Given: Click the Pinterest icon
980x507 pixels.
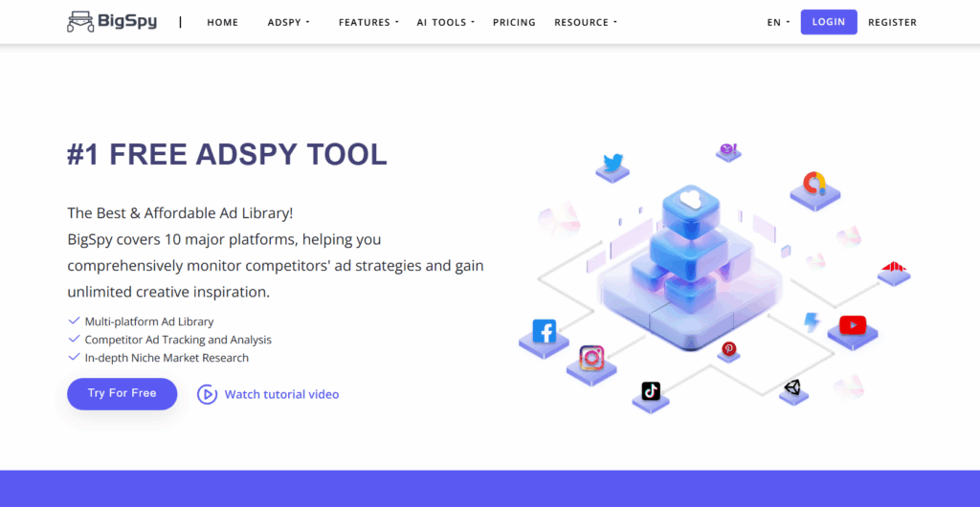Looking at the screenshot, I should (728, 349).
